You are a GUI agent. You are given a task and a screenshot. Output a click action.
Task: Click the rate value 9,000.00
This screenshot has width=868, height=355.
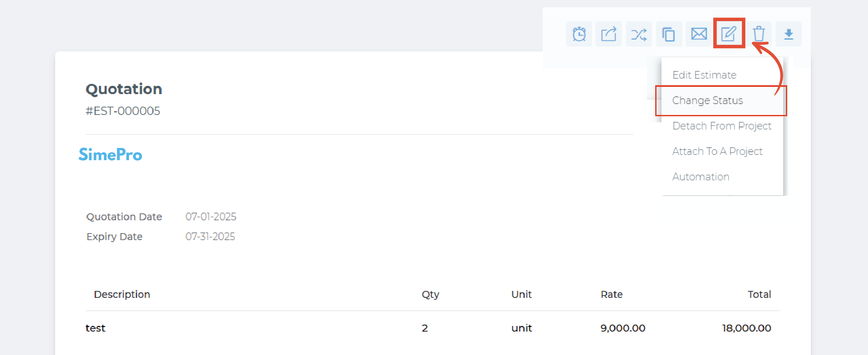point(623,328)
